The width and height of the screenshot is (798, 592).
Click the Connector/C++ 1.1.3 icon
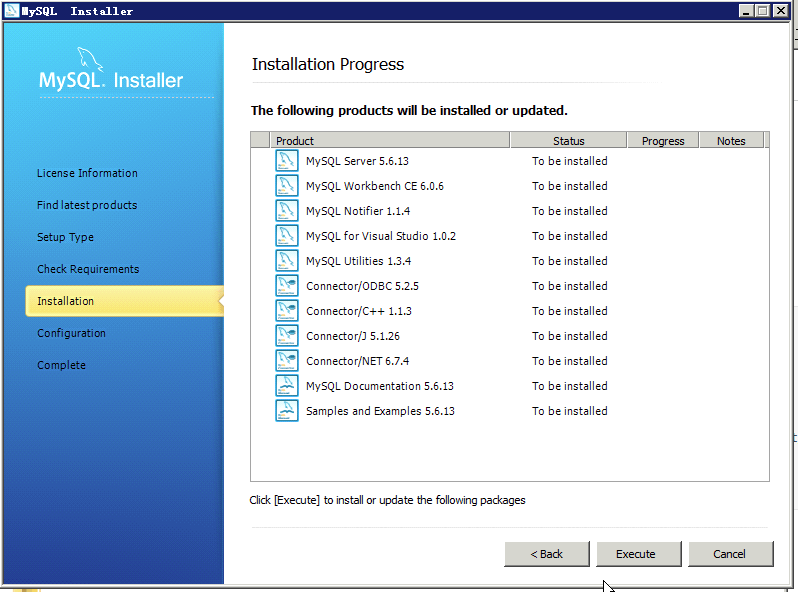(287, 310)
